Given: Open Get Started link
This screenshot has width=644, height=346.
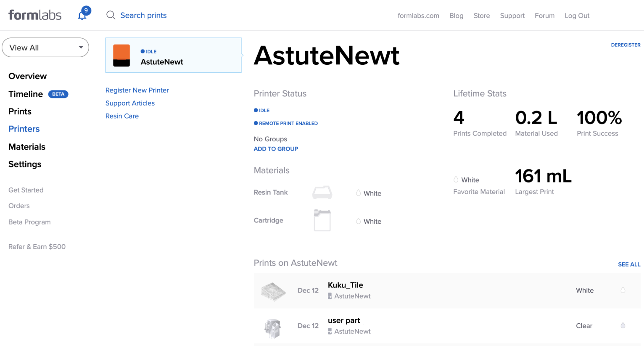Looking at the screenshot, I should point(26,190).
